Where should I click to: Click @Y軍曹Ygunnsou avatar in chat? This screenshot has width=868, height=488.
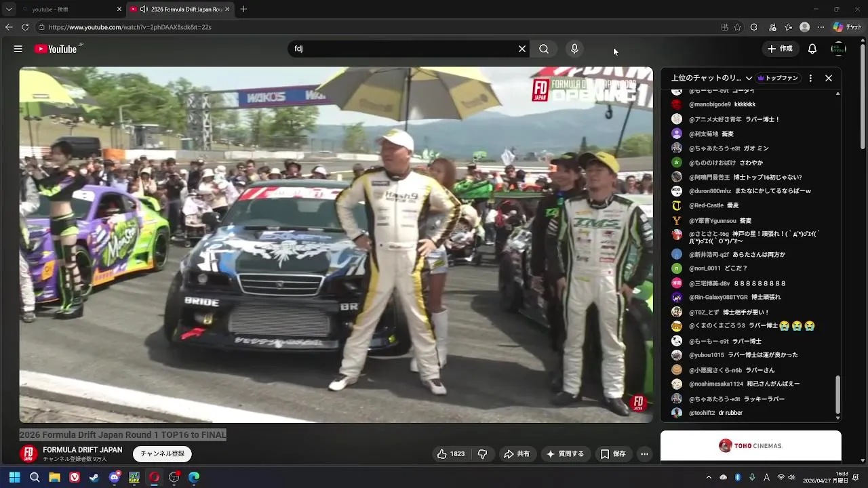click(x=677, y=220)
